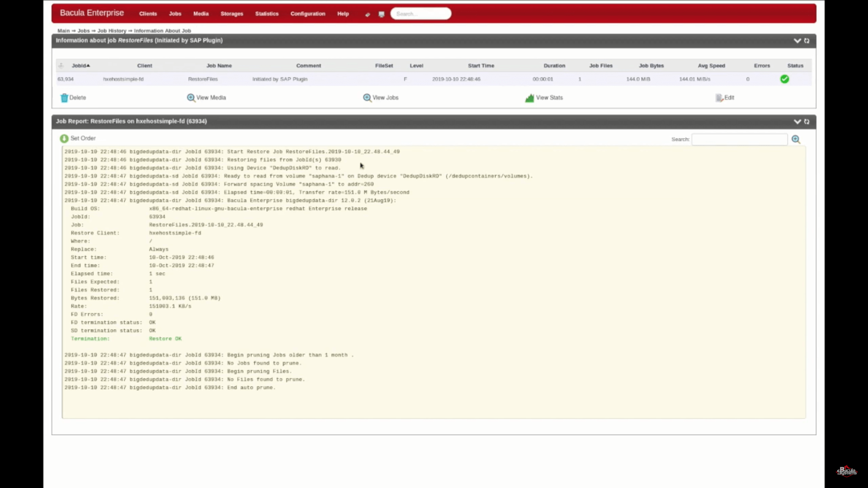This screenshot has height=488, width=868.
Task: Click log line 'Start Restore Job RestoreFiles'
Action: [232, 151]
